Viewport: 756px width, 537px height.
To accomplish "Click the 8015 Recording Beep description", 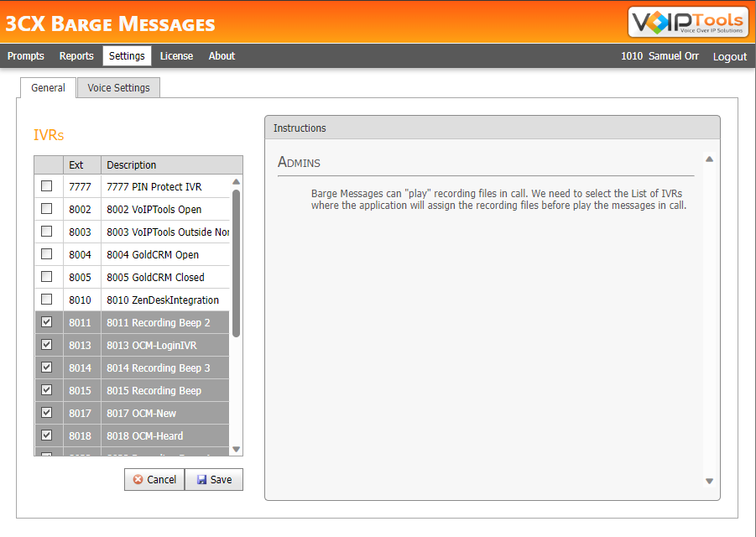I will [154, 390].
